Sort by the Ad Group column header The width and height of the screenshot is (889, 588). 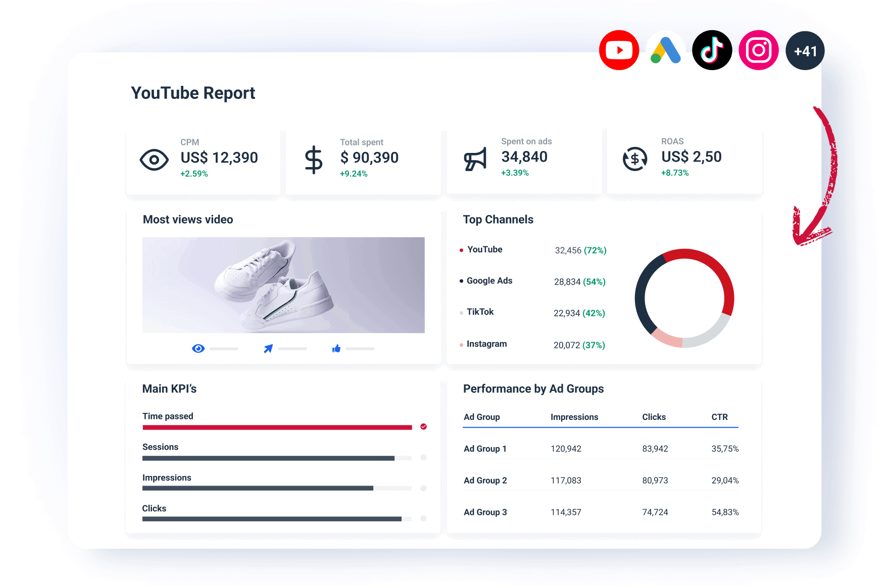[482, 417]
